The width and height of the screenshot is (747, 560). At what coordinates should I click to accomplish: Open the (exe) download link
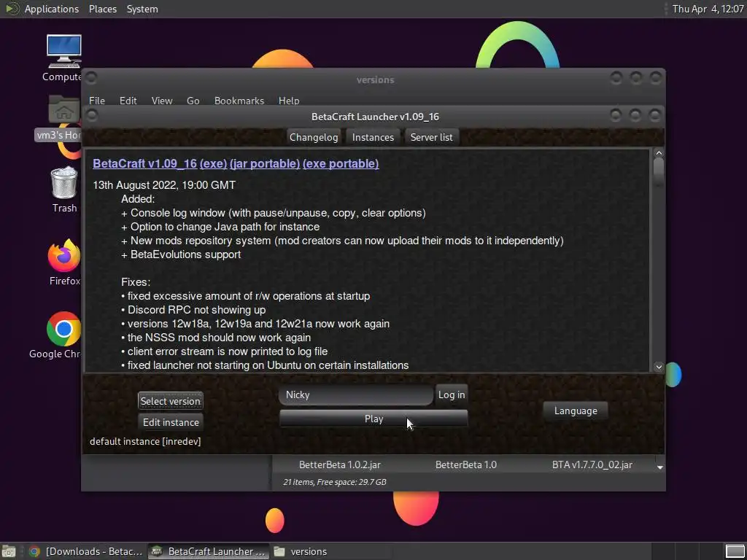click(x=213, y=163)
